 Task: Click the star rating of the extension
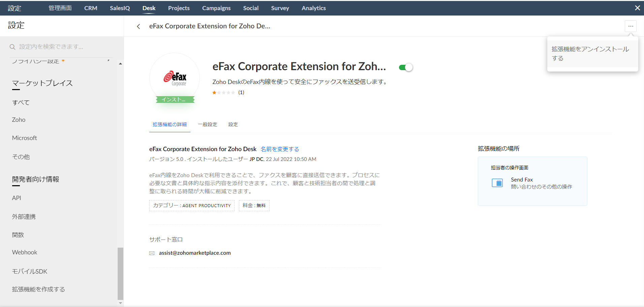[223, 92]
